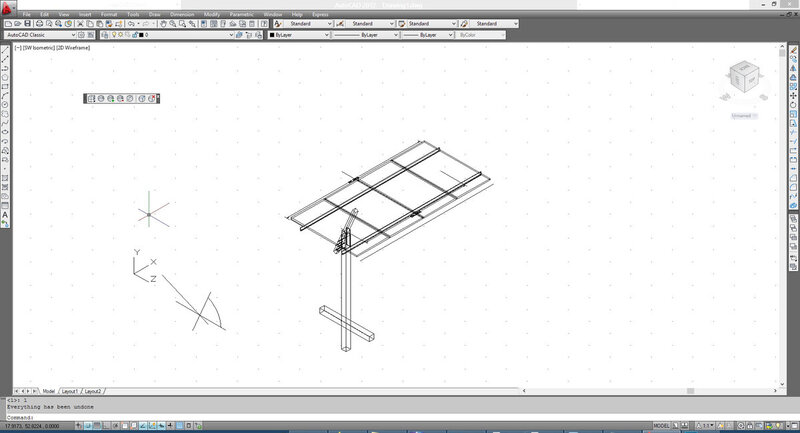Click the Unnamed UCS label under ViewCube
Screen dimensions: 800x433
tap(744, 116)
